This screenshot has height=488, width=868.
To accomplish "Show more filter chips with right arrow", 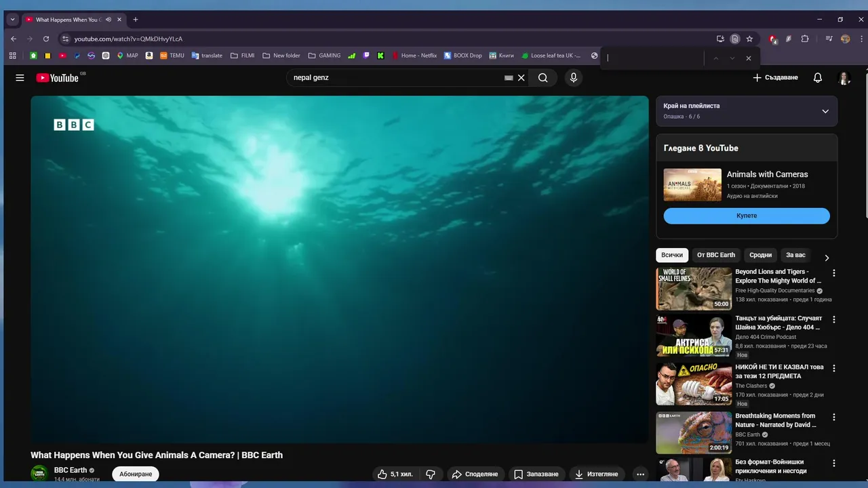I will click(x=827, y=258).
